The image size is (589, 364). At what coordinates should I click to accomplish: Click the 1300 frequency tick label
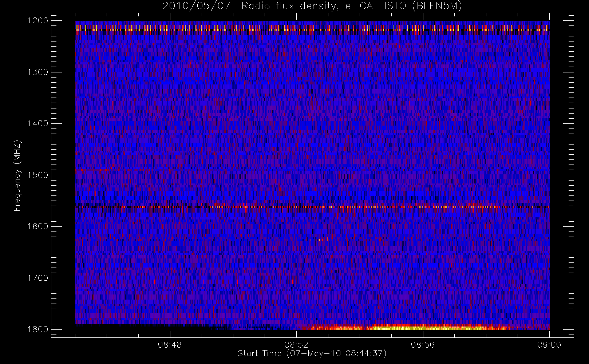pyautogui.click(x=38, y=72)
